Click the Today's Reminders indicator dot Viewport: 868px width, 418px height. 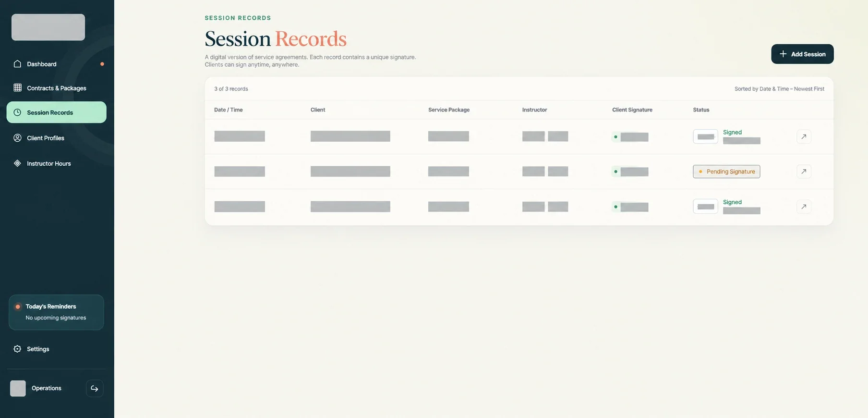pos(18,307)
